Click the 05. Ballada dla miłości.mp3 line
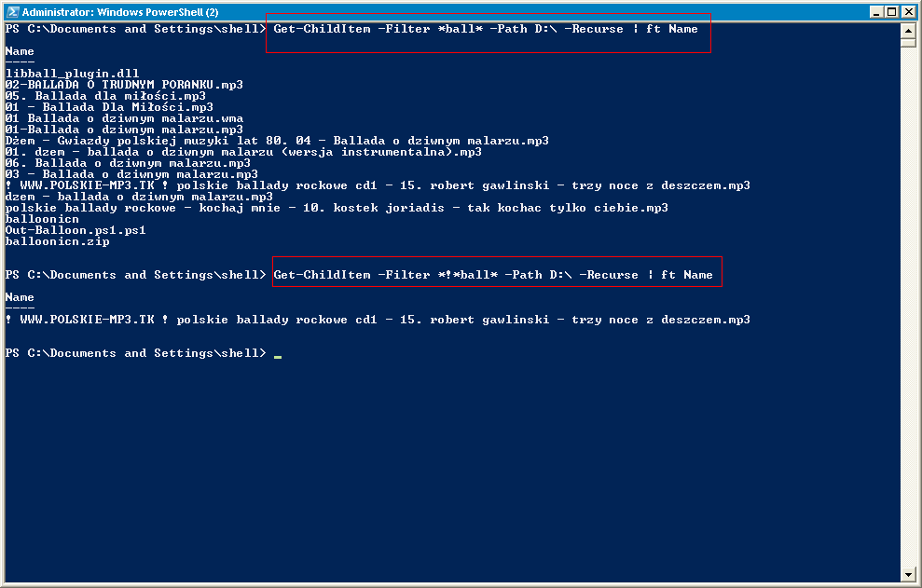 coord(106,96)
